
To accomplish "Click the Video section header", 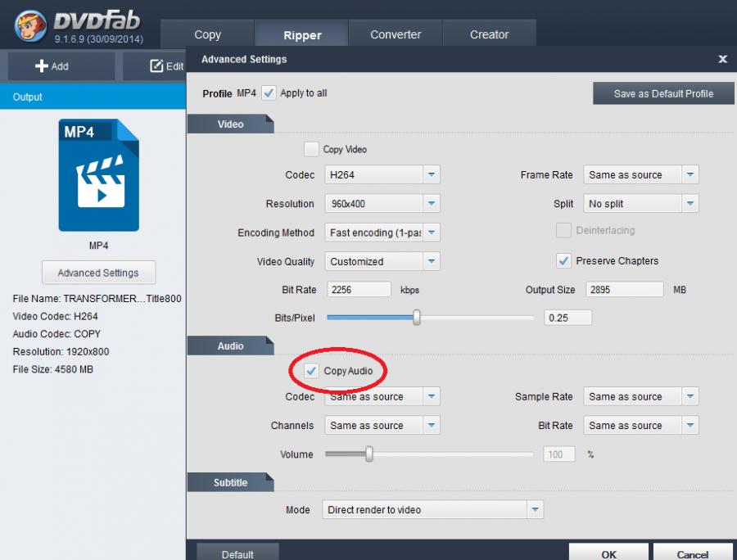I will tap(230, 124).
